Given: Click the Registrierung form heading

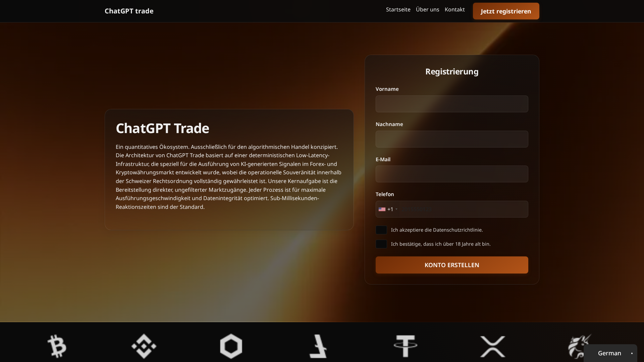Looking at the screenshot, I should click(x=452, y=71).
